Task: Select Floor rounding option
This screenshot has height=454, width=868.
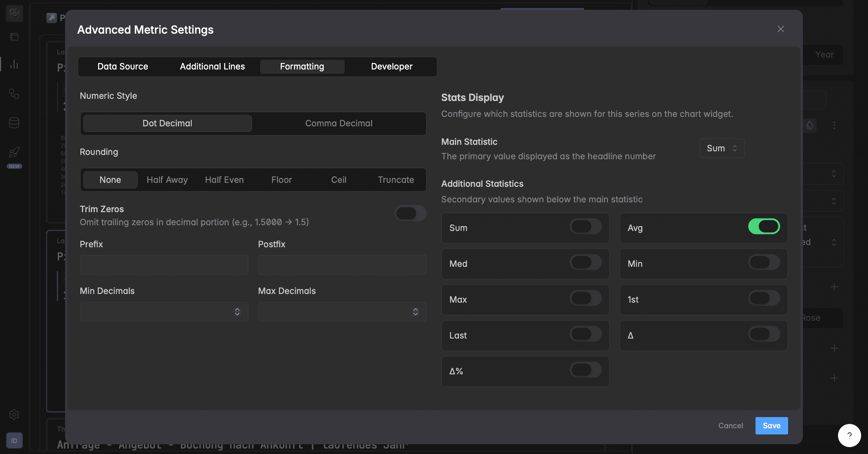Action: [281, 180]
